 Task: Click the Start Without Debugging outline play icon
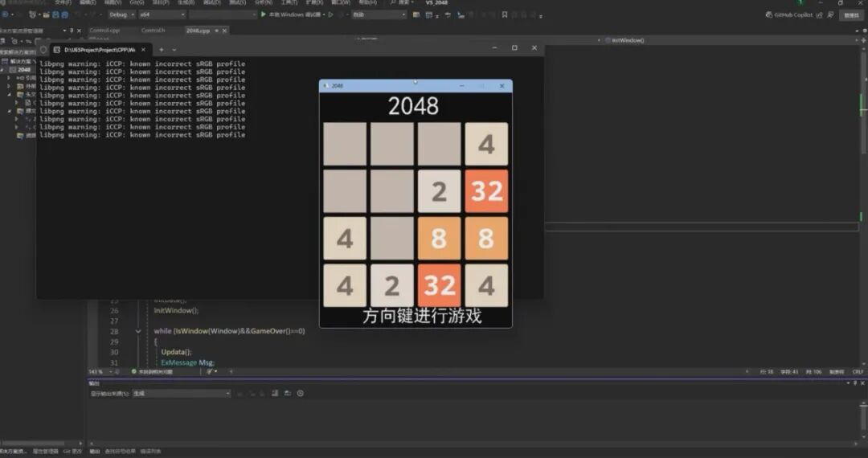(330, 14)
